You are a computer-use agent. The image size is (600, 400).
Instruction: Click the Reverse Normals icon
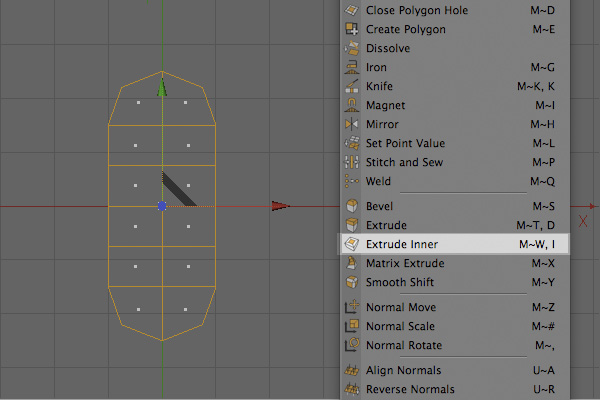pyautogui.click(x=352, y=389)
